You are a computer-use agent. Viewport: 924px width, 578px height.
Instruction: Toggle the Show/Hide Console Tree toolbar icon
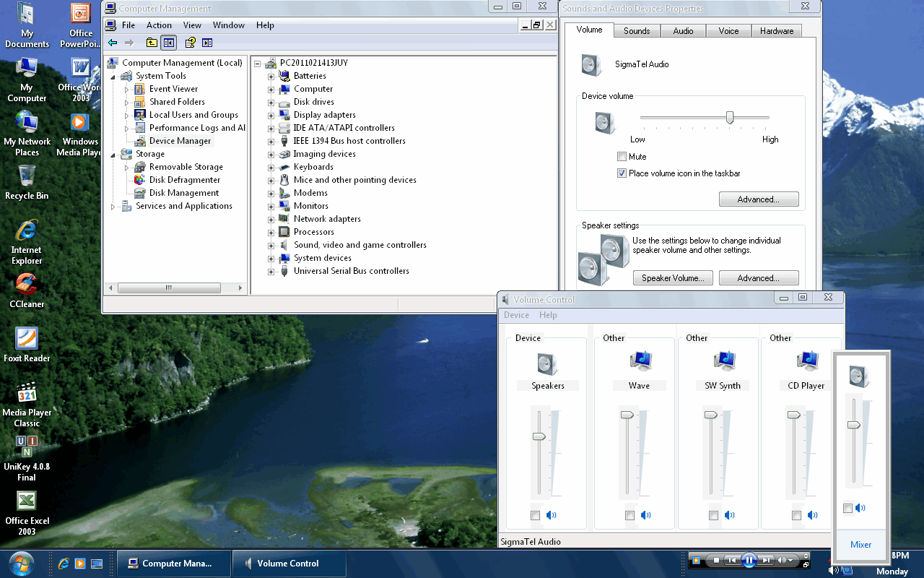tap(168, 43)
